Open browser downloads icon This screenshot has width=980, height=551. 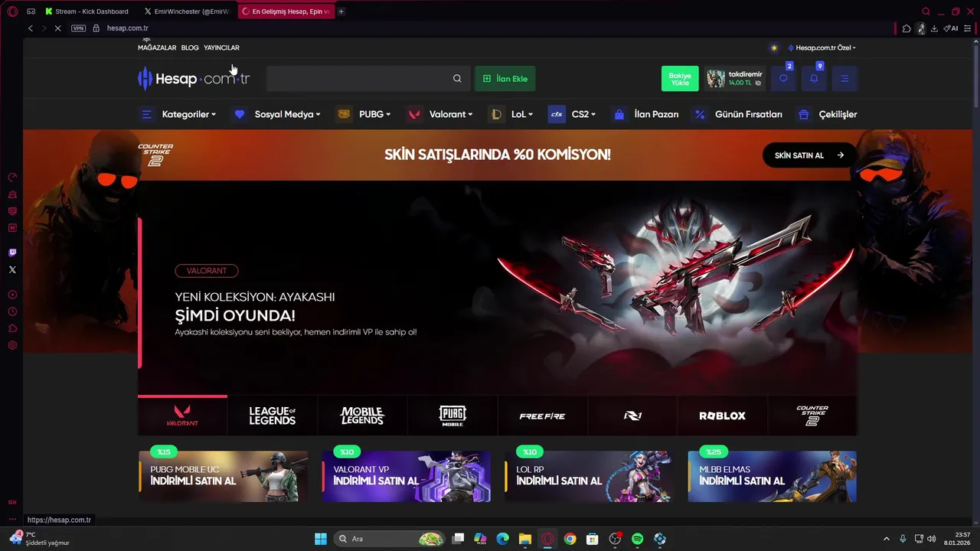934,28
